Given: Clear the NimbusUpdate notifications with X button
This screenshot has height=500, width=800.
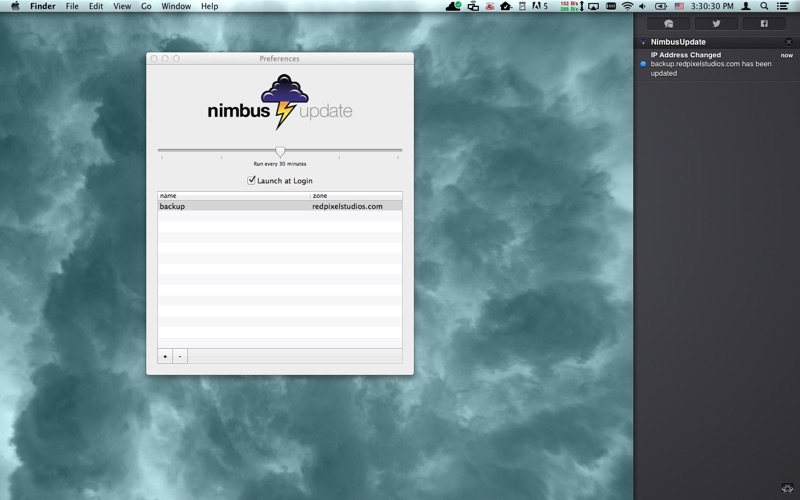Looking at the screenshot, I should 789,42.
